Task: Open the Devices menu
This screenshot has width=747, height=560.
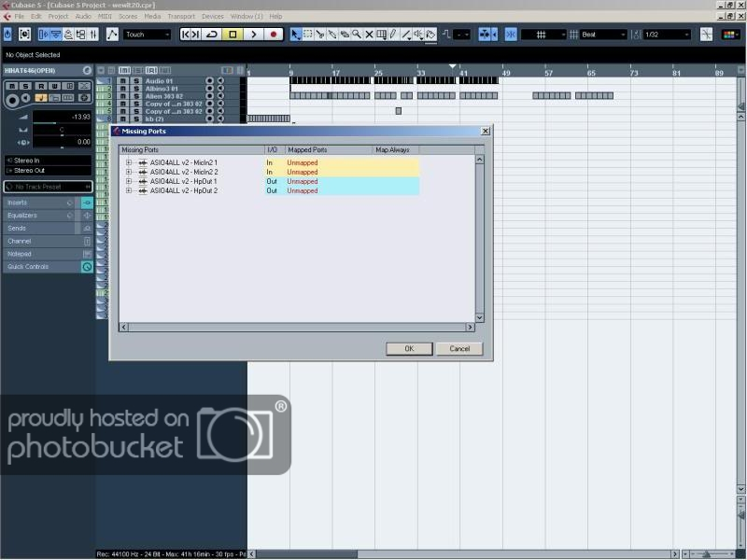Action: [213, 16]
